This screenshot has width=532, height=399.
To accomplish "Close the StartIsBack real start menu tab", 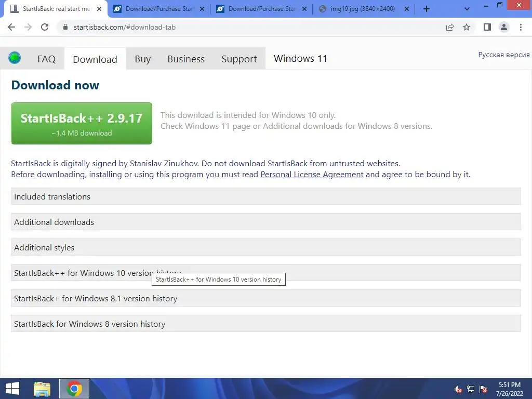I will (x=99, y=9).
